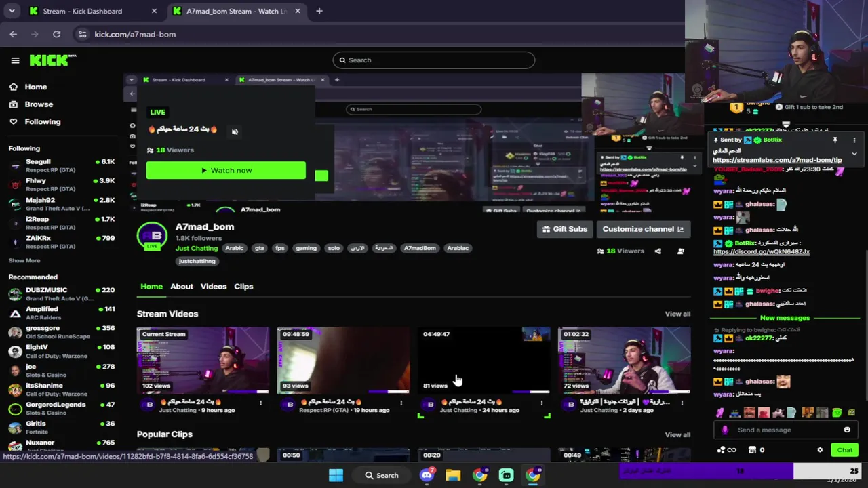Open the emoji picker in chat

847,430
